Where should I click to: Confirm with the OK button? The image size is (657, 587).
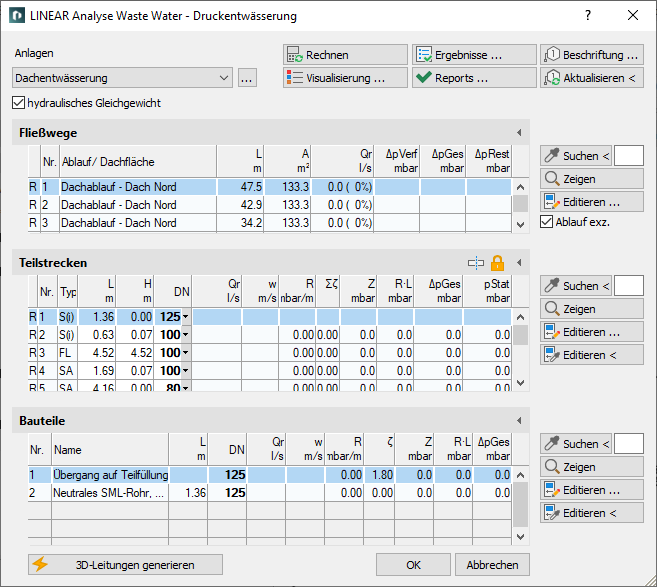413,565
